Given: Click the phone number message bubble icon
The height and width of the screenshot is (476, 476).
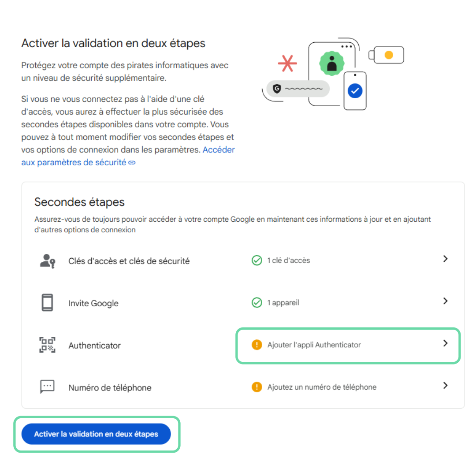Looking at the screenshot, I should (47, 387).
